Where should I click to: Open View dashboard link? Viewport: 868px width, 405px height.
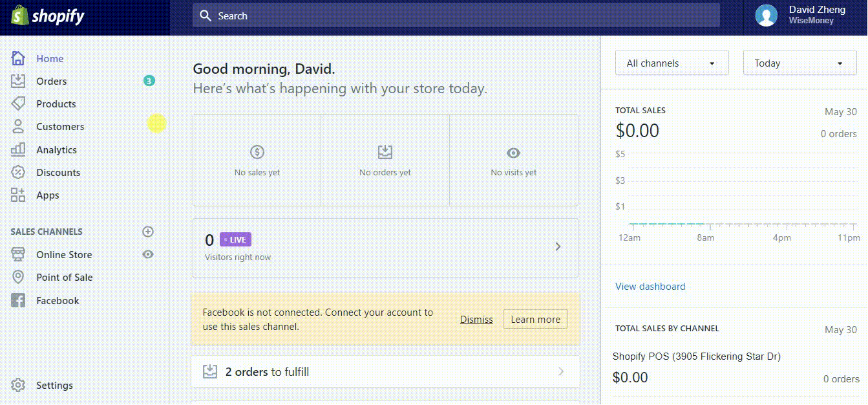pos(650,286)
